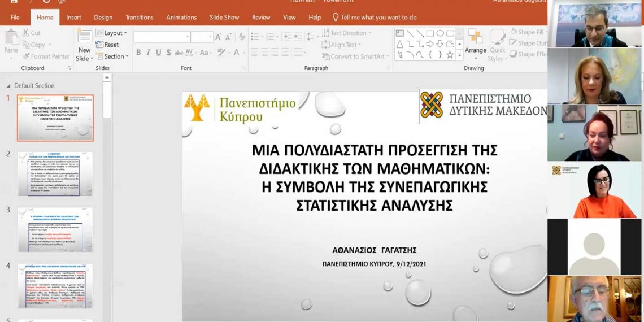The image size is (644, 322).
Task: Select the Text Box shape
Action: (x=400, y=33)
